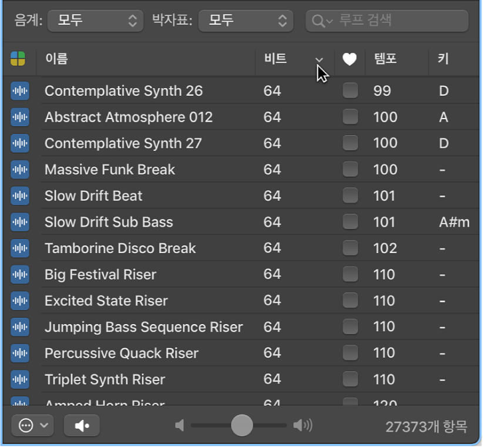Click audio loop icon for Contemplative Synth 26
The height and width of the screenshot is (448, 483).
(20, 91)
